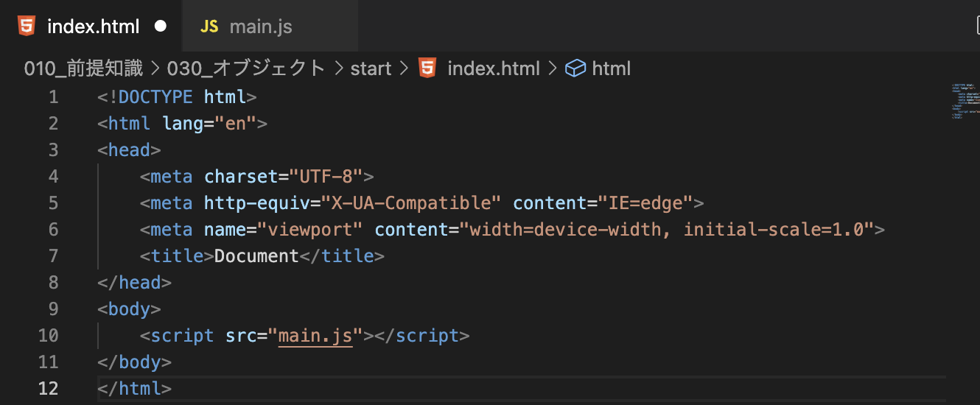Open breadcrumb folder 030_オブジェクト
Screen dimensions: 980x405
[x=247, y=68]
